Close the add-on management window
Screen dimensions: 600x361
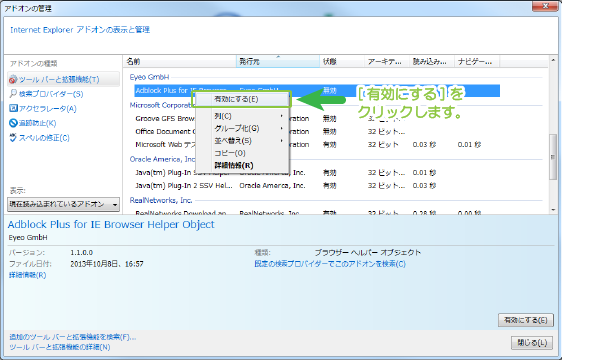tap(545, 6)
